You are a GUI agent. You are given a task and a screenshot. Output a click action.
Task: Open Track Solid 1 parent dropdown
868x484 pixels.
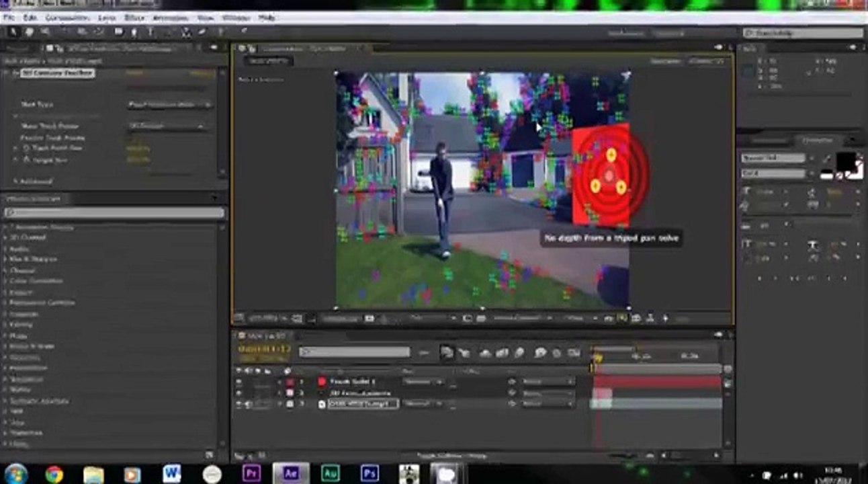(x=548, y=381)
